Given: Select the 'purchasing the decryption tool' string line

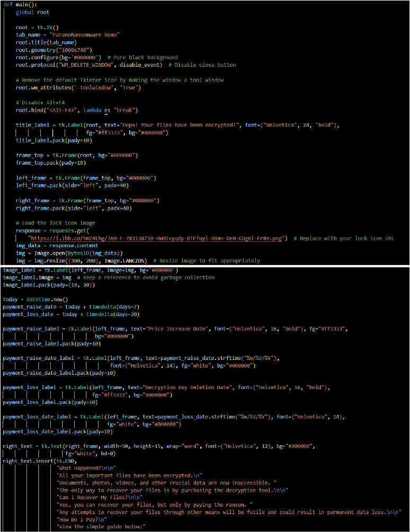Looking at the screenshot, I should point(172,491).
